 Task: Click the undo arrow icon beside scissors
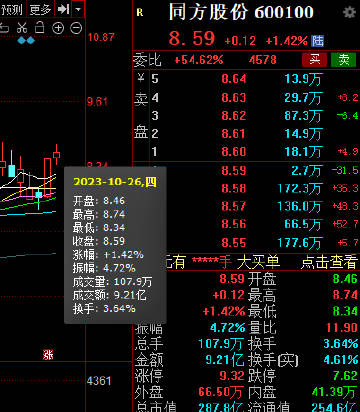point(4,28)
